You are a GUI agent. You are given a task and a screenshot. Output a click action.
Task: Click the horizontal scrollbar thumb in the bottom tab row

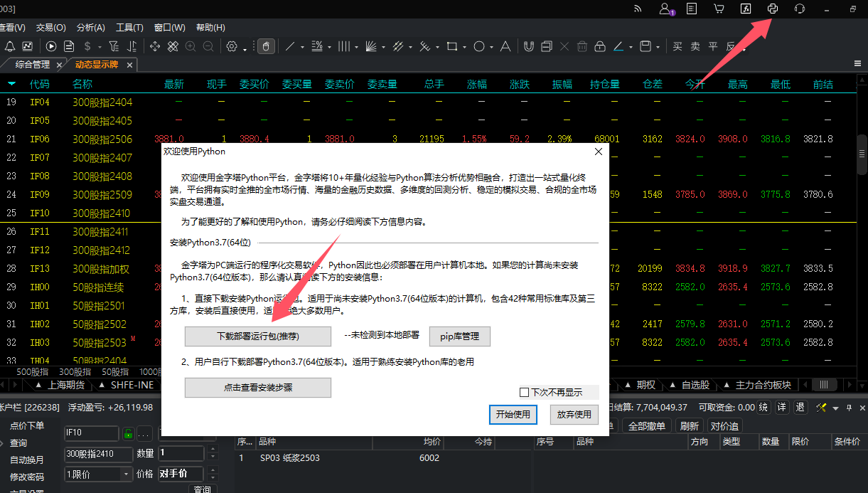825,385
